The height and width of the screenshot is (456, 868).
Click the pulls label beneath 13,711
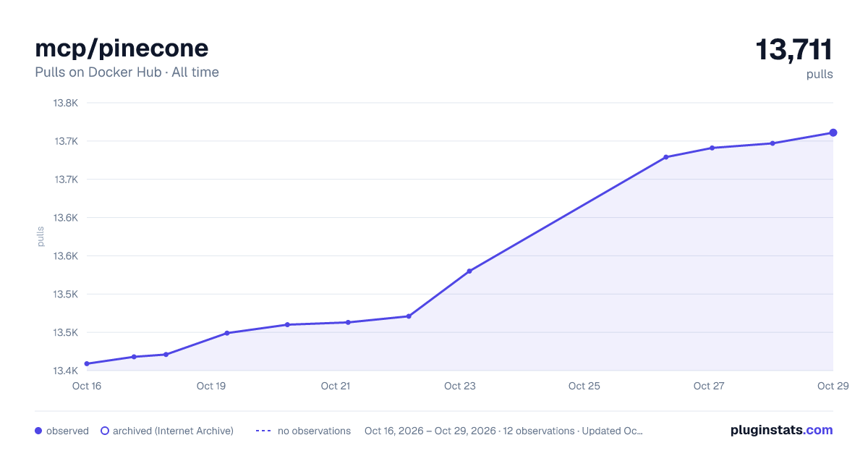tap(820, 74)
